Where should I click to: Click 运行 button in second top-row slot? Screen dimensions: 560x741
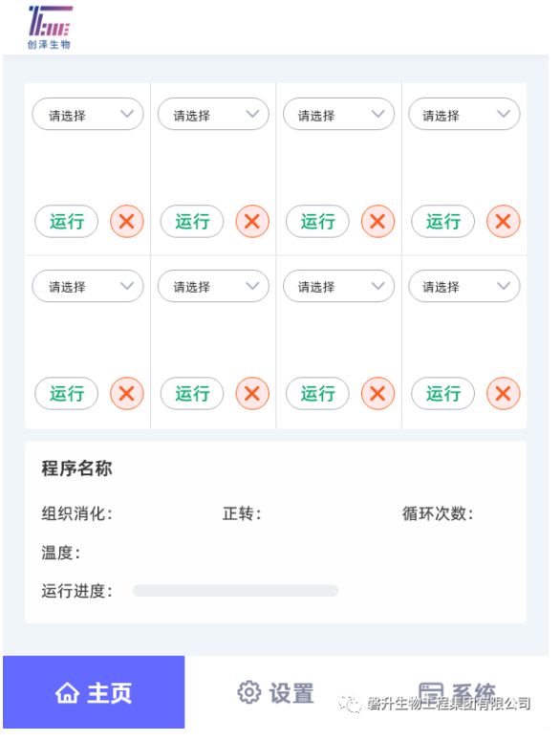192,221
